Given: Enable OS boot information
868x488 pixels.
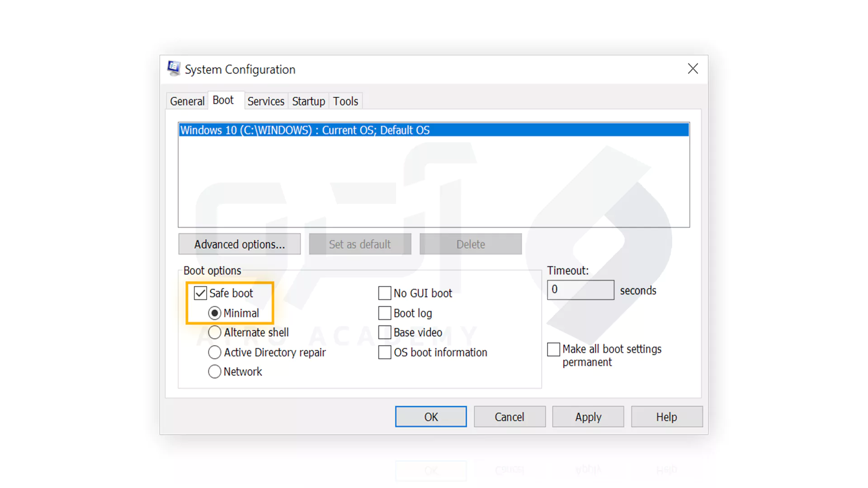Looking at the screenshot, I should click(385, 352).
